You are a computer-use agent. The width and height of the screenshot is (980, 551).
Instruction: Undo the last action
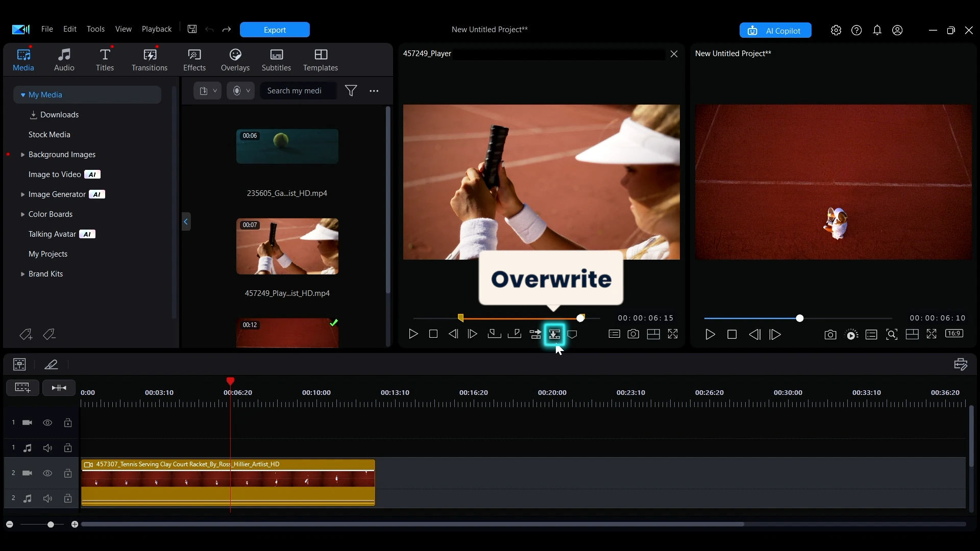(209, 30)
